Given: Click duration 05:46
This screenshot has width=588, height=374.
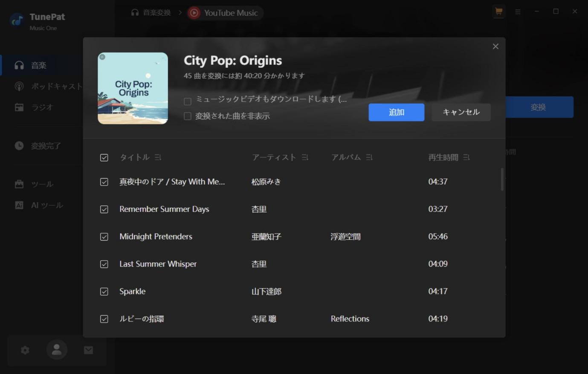Looking at the screenshot, I should (438, 236).
